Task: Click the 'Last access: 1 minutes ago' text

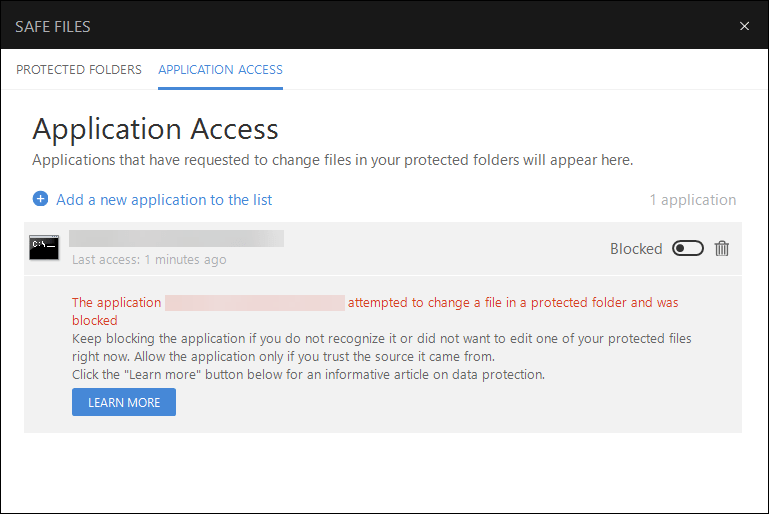Action: [x=149, y=260]
